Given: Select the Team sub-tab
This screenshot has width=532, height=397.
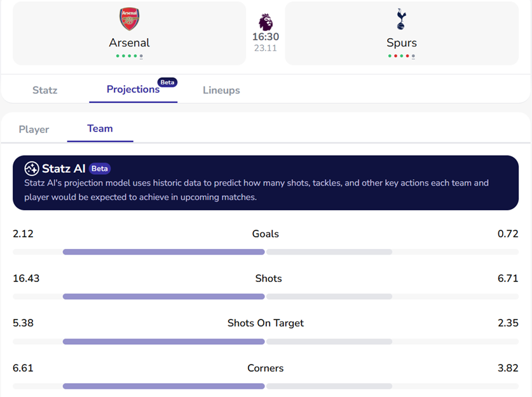Looking at the screenshot, I should [x=100, y=128].
